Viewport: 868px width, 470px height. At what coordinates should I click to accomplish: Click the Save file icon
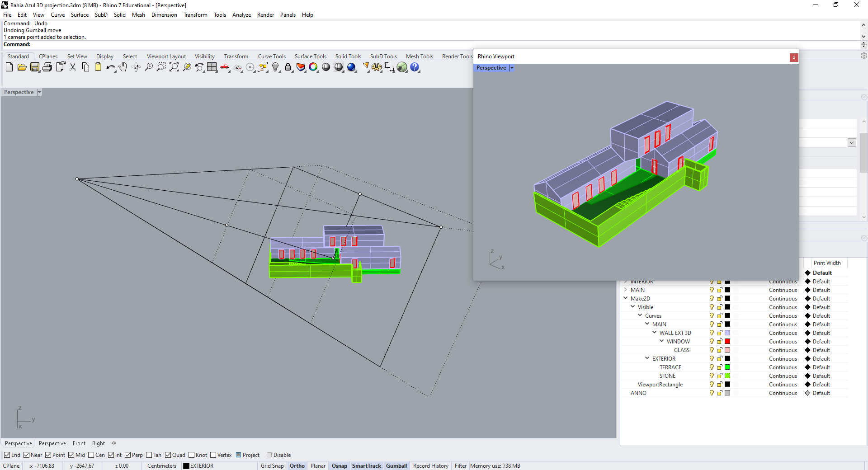(35, 67)
